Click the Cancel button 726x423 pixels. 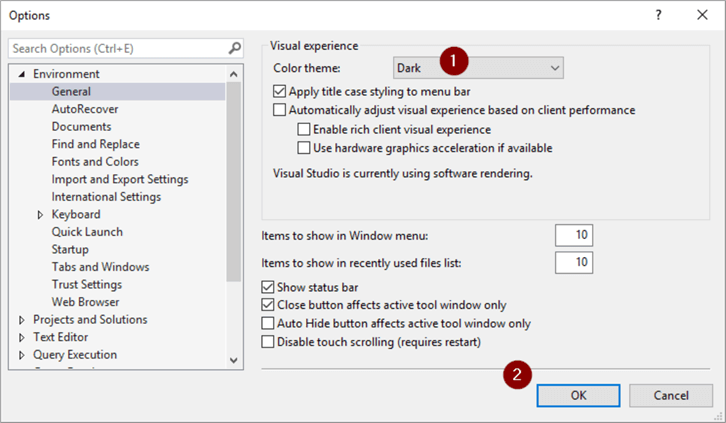click(x=670, y=395)
